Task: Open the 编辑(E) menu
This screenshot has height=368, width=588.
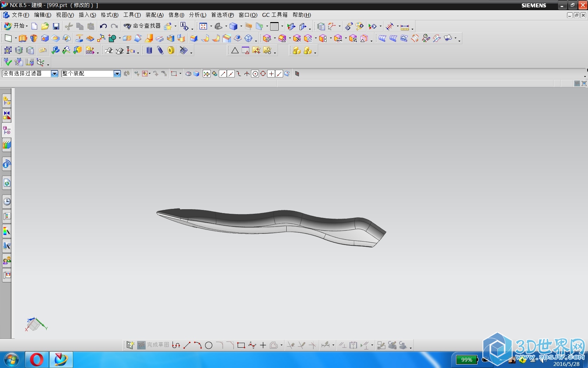Action: pos(42,15)
